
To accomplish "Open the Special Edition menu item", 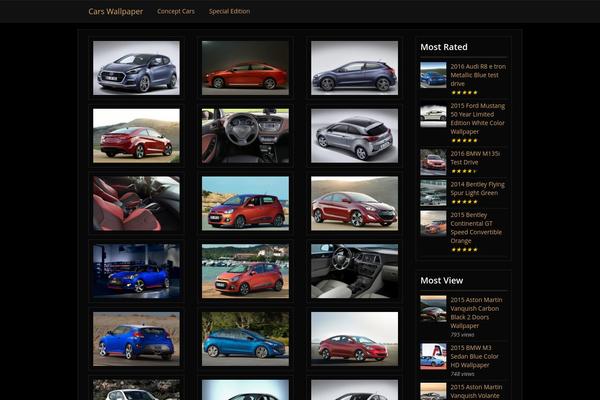I will point(229,11).
